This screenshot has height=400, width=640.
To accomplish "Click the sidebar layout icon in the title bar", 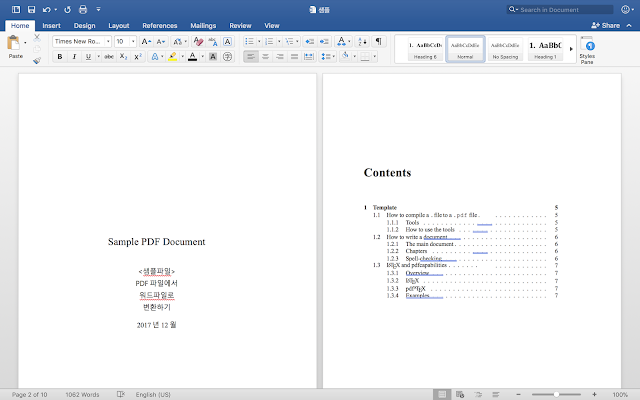I will pos(16,9).
